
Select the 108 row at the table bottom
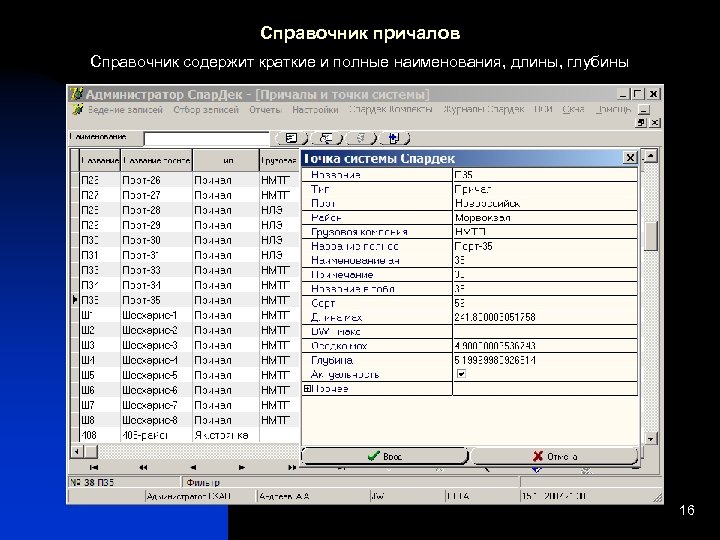pos(186,435)
